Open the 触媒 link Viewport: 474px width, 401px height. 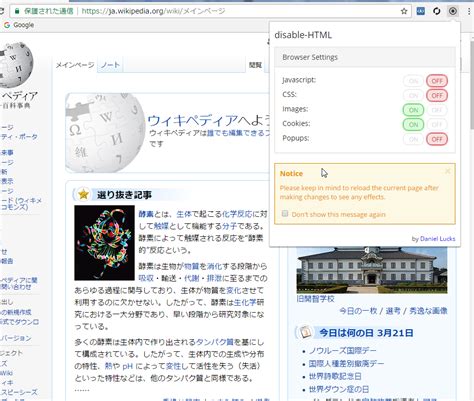[x=161, y=226]
